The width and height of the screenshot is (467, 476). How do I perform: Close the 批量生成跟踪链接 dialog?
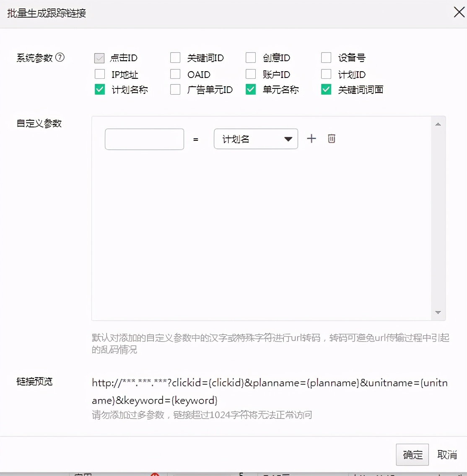(x=459, y=12)
